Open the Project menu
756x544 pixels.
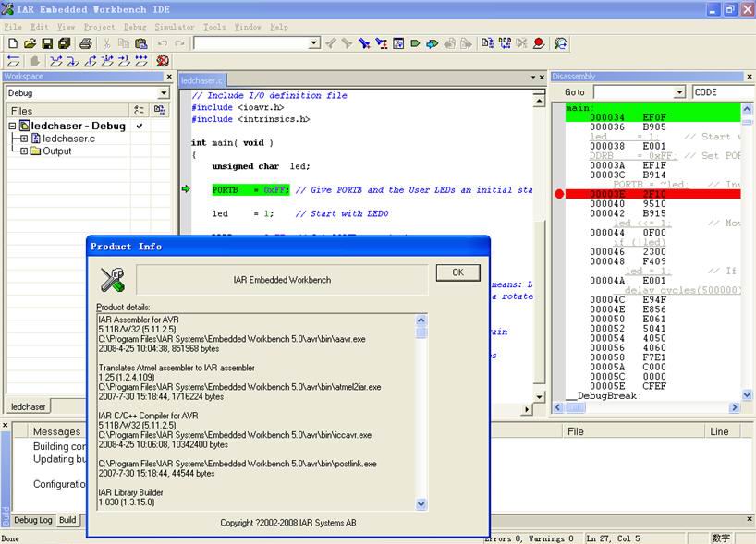99,27
